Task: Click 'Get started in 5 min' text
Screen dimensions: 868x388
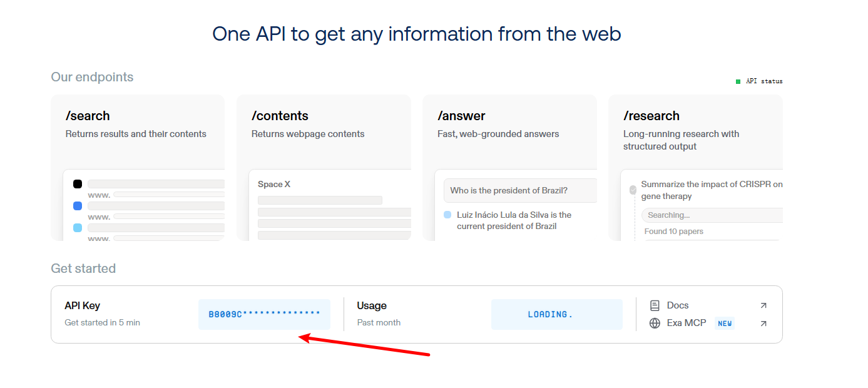Action: [x=102, y=323]
